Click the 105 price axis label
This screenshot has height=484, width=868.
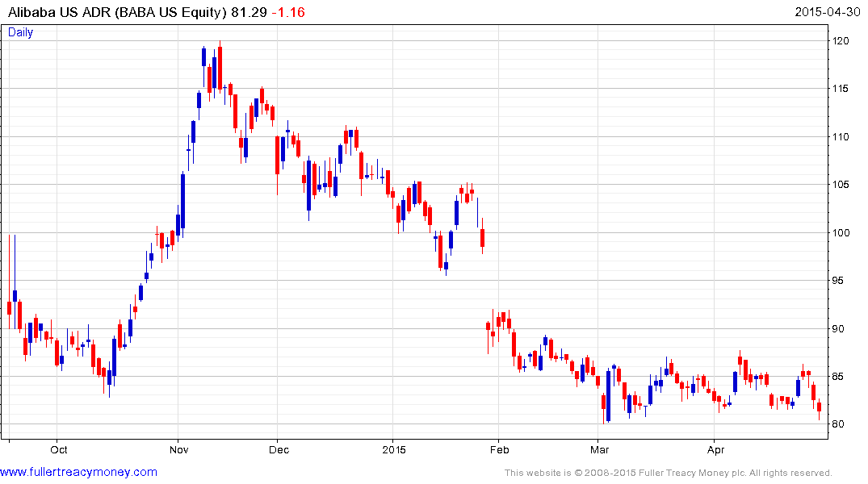pyautogui.click(x=841, y=185)
